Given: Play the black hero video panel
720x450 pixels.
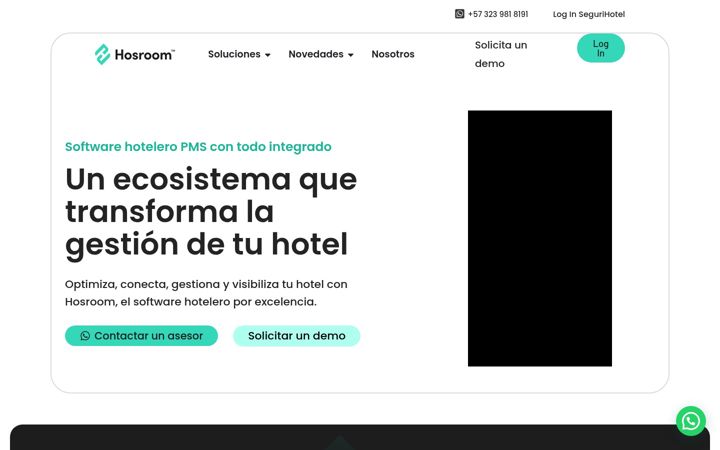Looking at the screenshot, I should 540,238.
